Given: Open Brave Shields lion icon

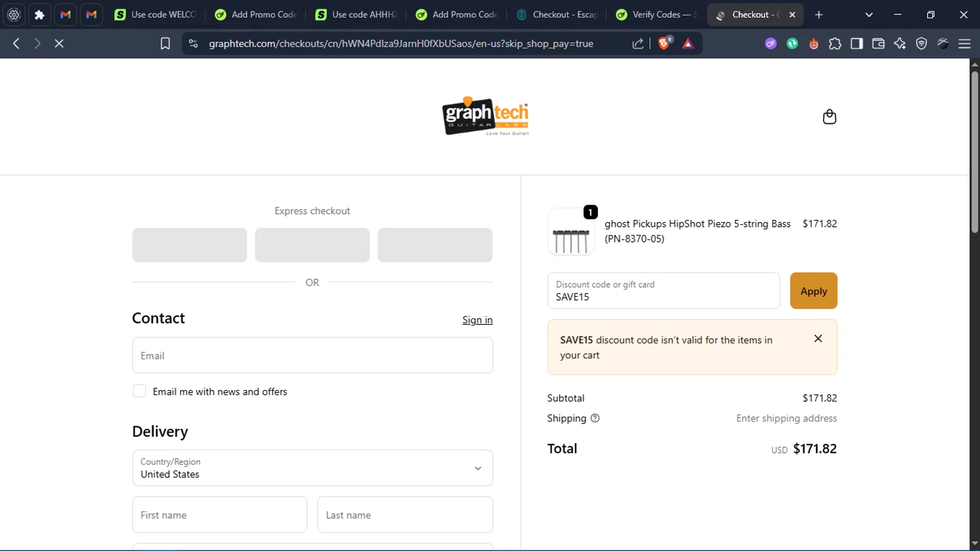Looking at the screenshot, I should click(665, 43).
